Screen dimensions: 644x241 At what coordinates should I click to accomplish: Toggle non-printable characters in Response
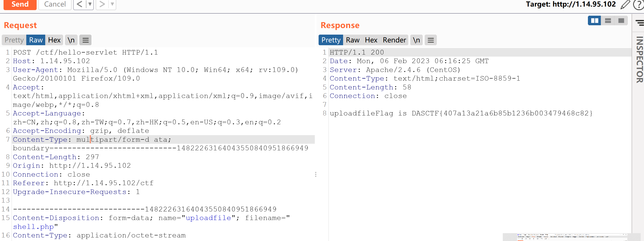[x=416, y=40]
